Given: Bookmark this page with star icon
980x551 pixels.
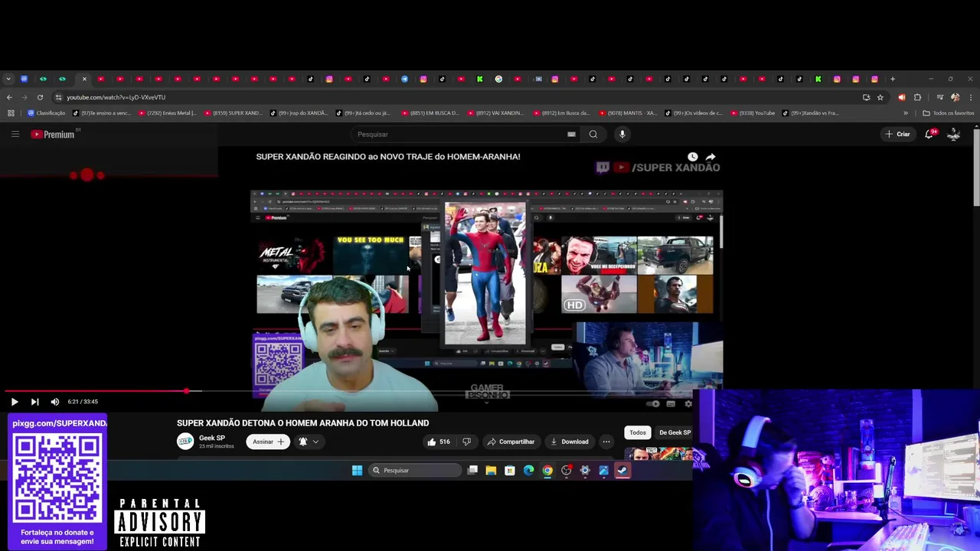Looking at the screenshot, I should click(880, 97).
